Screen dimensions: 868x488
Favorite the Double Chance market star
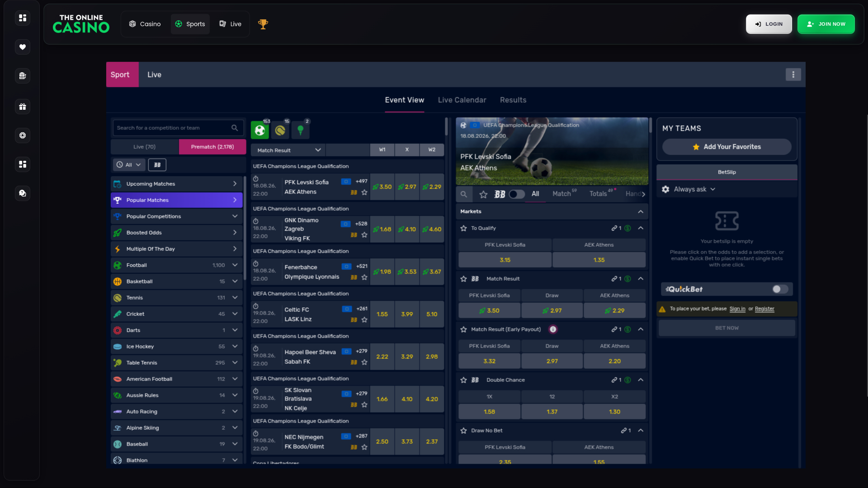(x=463, y=380)
